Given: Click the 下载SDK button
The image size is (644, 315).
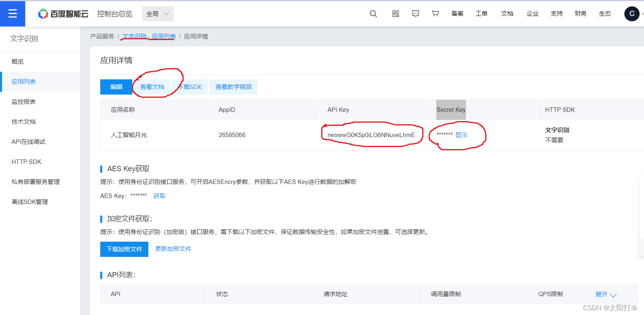Looking at the screenshot, I should click(190, 87).
